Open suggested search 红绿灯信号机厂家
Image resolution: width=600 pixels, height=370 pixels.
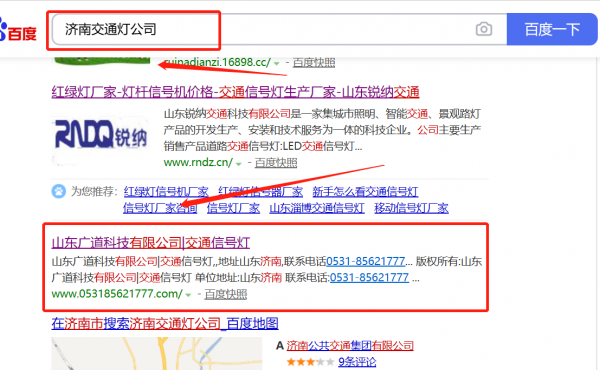pos(166,191)
